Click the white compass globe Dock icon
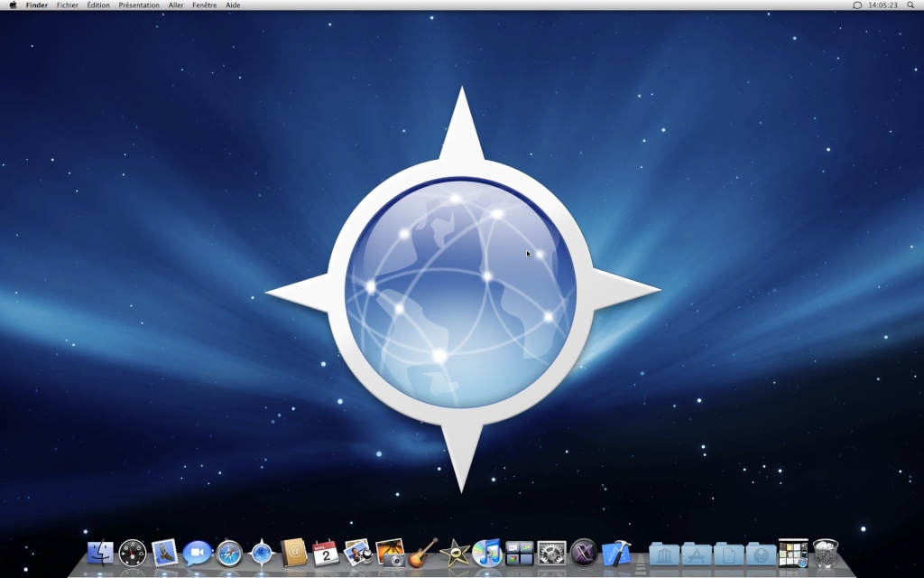 (262, 554)
